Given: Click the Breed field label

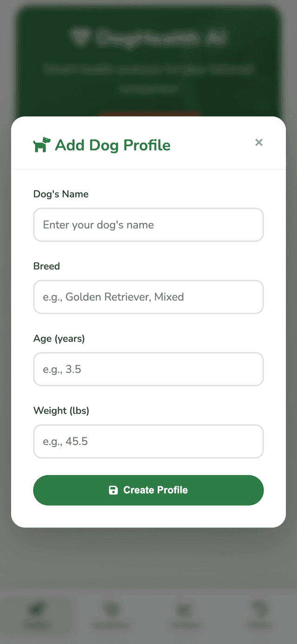Looking at the screenshot, I should point(46,266).
